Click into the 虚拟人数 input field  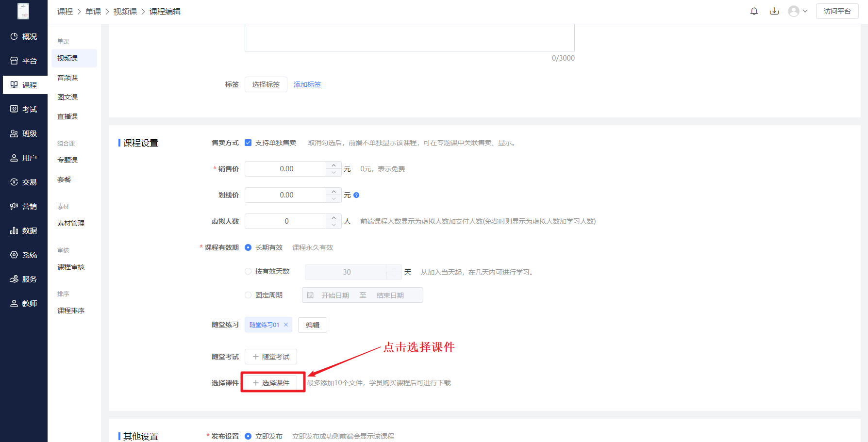285,221
